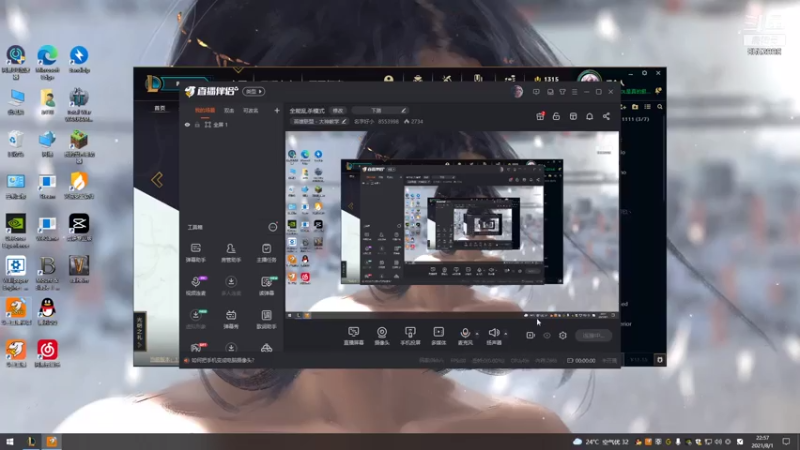
Task: Open weather widget in taskbar
Action: point(601,442)
